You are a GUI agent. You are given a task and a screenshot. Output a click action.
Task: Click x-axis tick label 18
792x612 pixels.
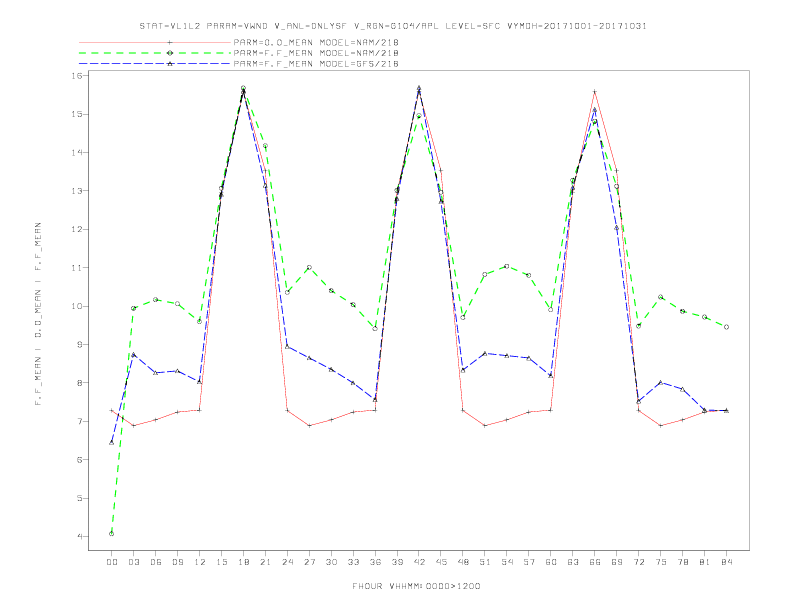point(243,562)
